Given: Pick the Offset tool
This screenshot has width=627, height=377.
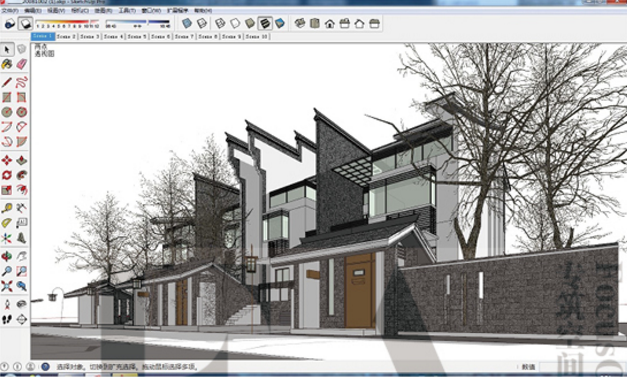Looking at the screenshot, I should coord(22,190).
